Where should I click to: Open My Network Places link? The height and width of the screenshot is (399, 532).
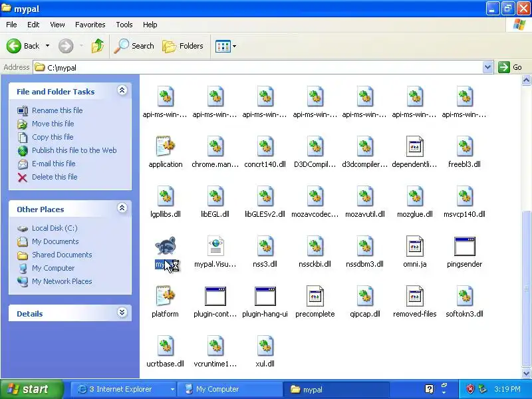[62, 281]
